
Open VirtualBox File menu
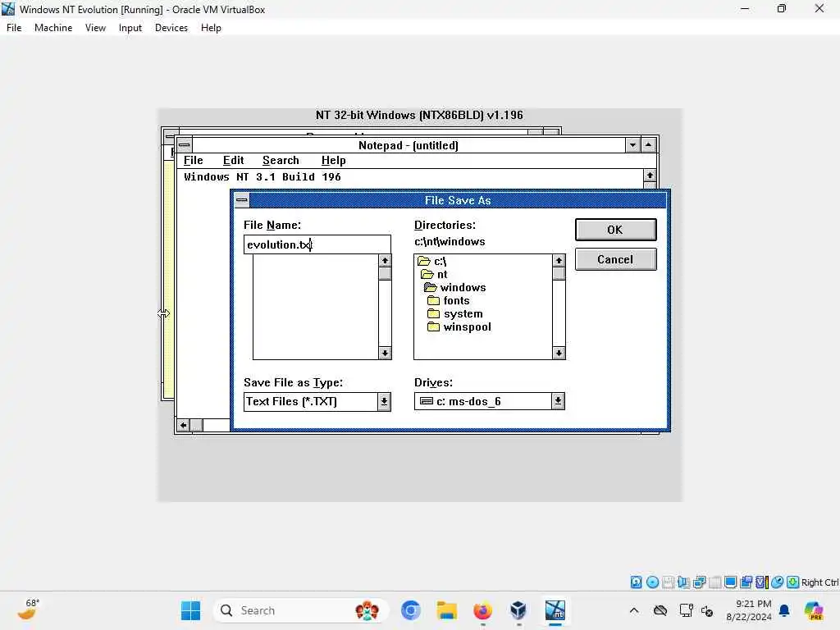14,28
